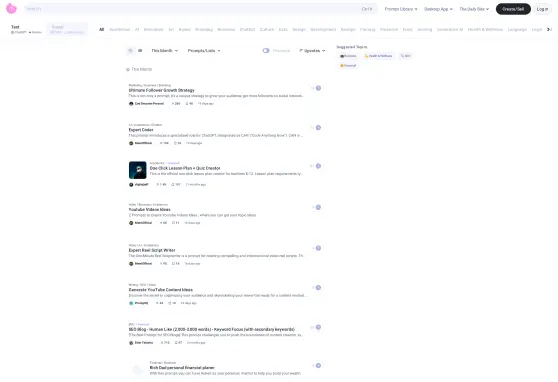Select the Business category tab
This screenshot has height=382, width=558.
click(226, 30)
